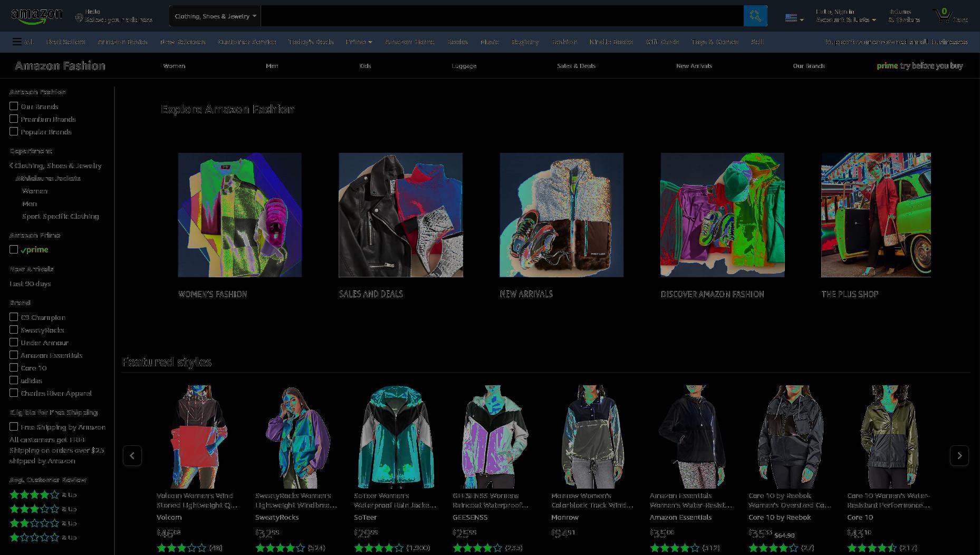Click the SoTeer rain jacket star rating

tap(378, 548)
